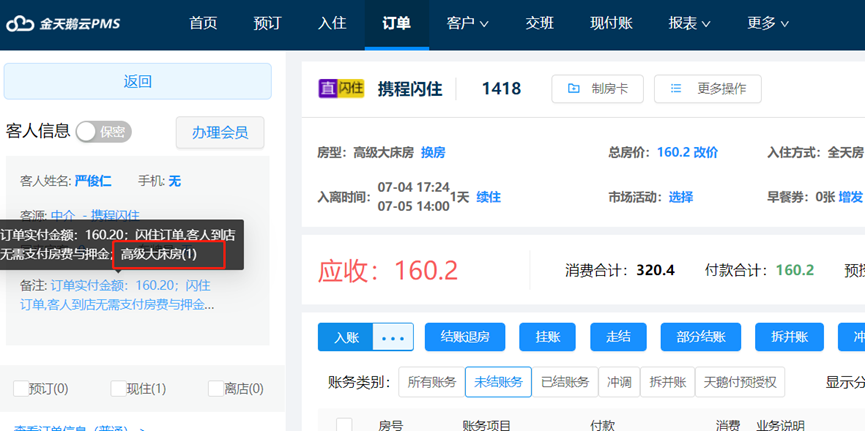The width and height of the screenshot is (865, 431).
Task: Click the 直 purple channel badge
Action: pos(327,88)
